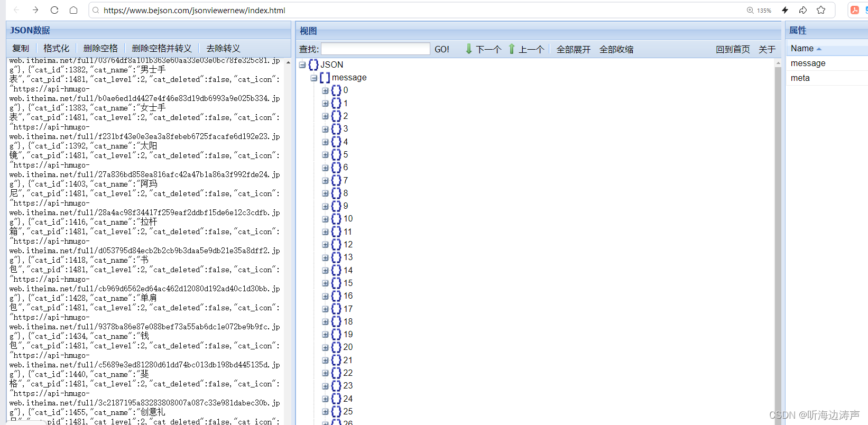The image size is (868, 425).
Task: Click 下一个 to find next
Action: 488,49
